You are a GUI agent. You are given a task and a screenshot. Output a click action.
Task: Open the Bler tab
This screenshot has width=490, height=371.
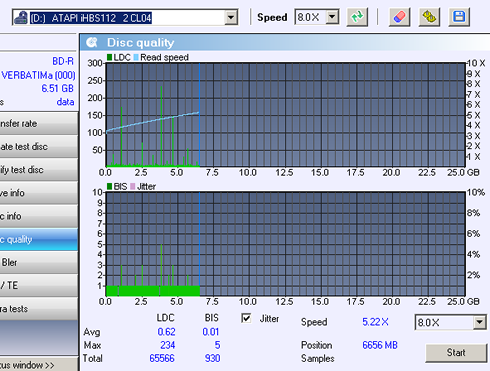pyautogui.click(x=38, y=262)
